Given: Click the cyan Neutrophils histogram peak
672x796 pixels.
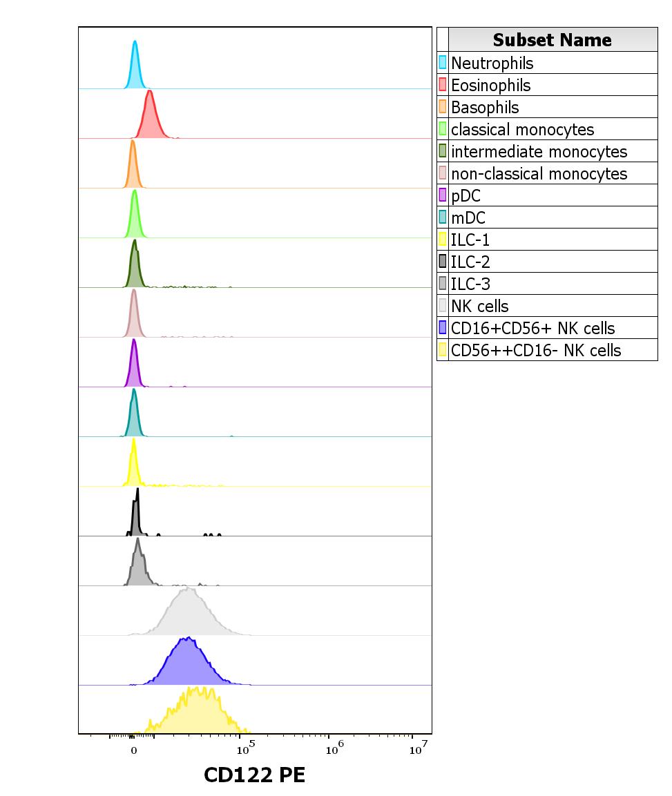Looking at the screenshot, I should point(135,68).
